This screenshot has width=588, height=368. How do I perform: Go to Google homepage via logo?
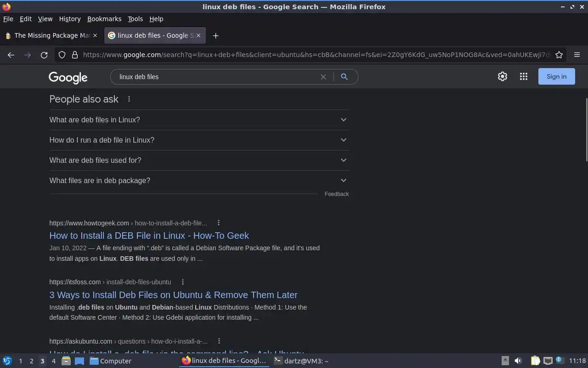pyautogui.click(x=68, y=77)
